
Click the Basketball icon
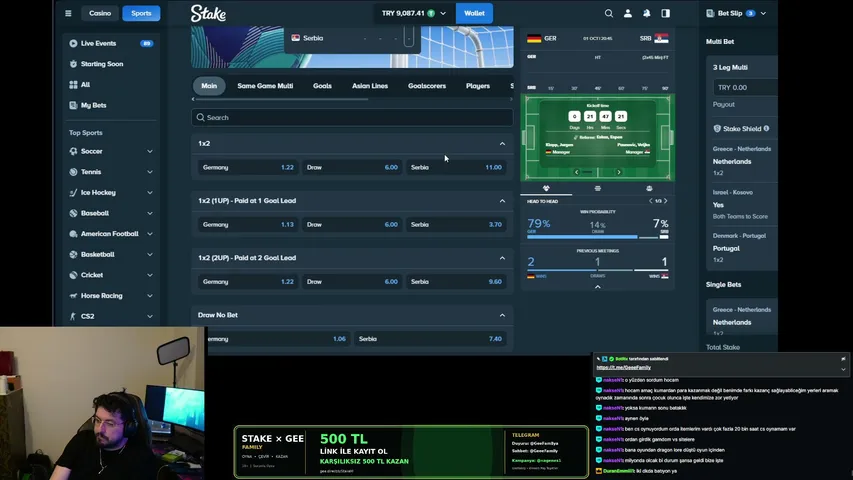73,255
